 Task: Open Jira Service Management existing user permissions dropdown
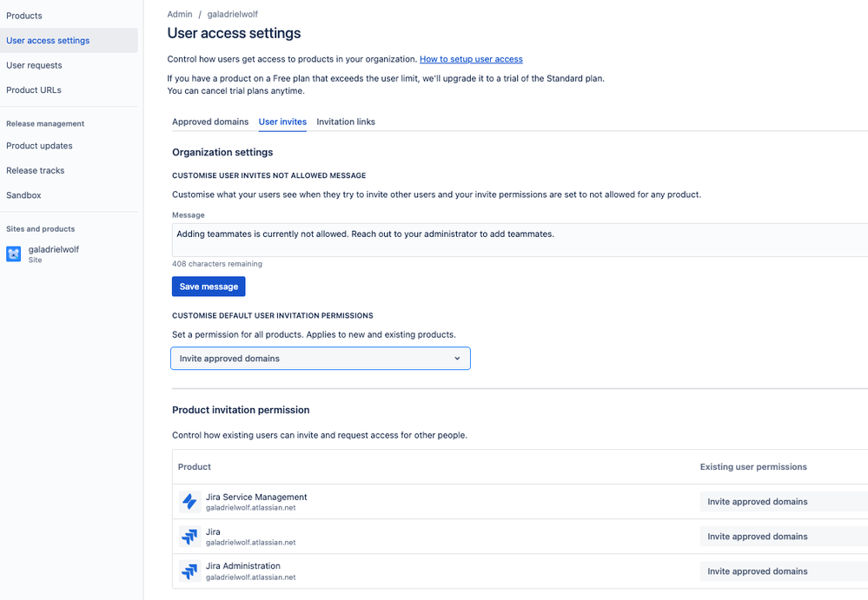click(784, 502)
